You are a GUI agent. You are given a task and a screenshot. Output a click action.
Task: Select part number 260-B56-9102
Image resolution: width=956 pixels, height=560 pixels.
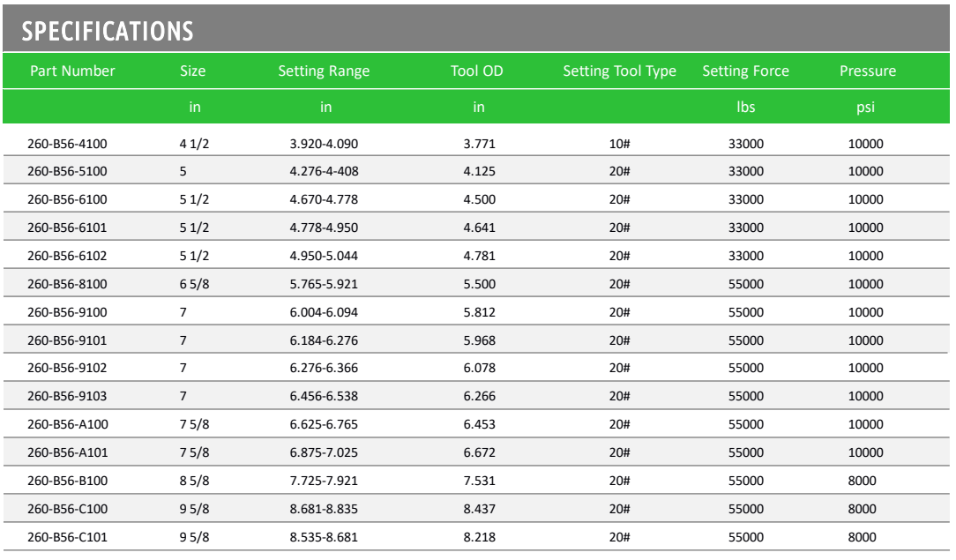pos(67,368)
